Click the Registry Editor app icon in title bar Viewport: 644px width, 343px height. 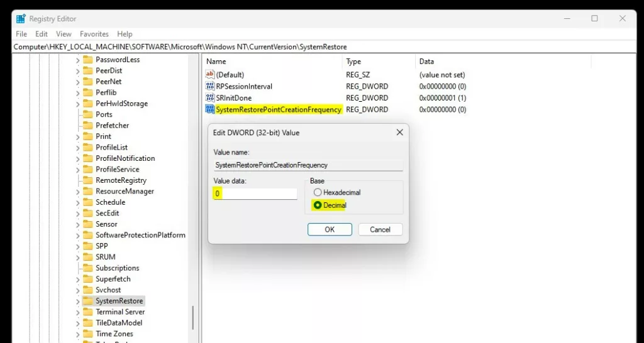click(21, 19)
